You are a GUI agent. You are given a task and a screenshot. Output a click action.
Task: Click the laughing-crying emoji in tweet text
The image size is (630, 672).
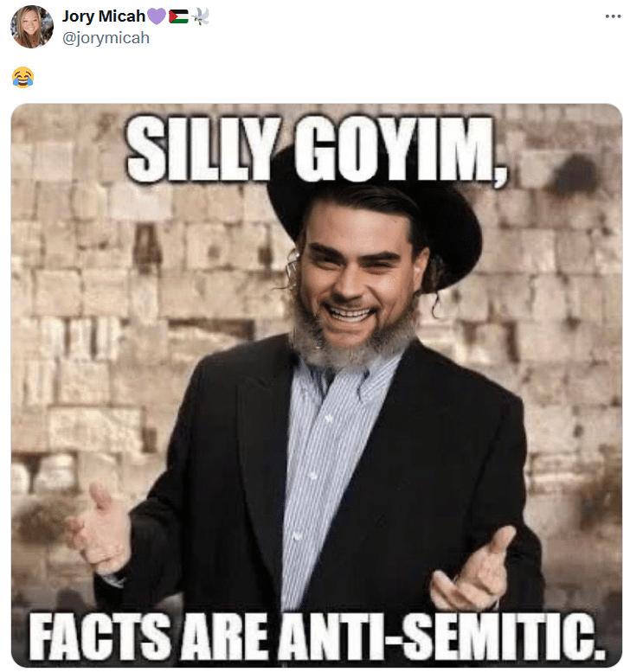22,78
